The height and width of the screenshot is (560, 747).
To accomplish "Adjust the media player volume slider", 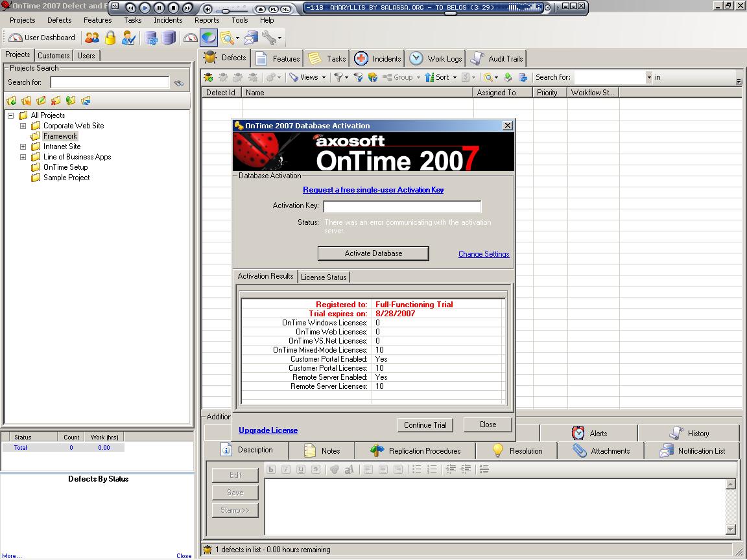I will click(x=226, y=10).
